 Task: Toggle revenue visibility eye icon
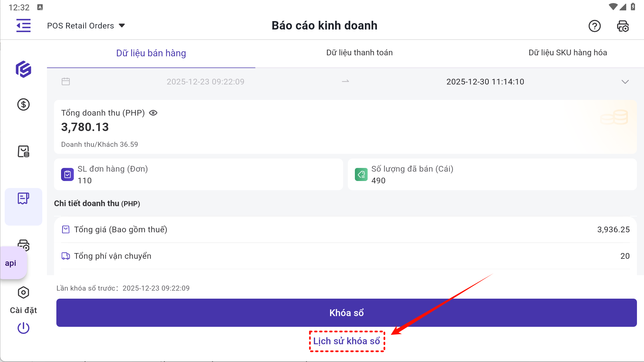153,113
